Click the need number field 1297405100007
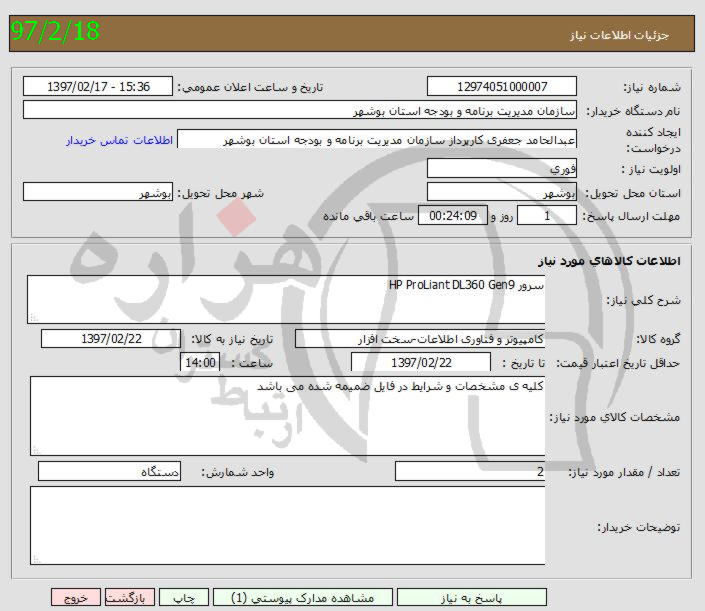 pyautogui.click(x=502, y=86)
